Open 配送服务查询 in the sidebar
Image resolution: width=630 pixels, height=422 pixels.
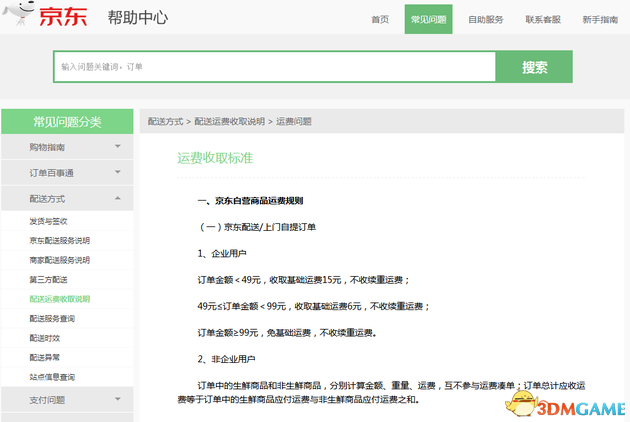click(52, 318)
